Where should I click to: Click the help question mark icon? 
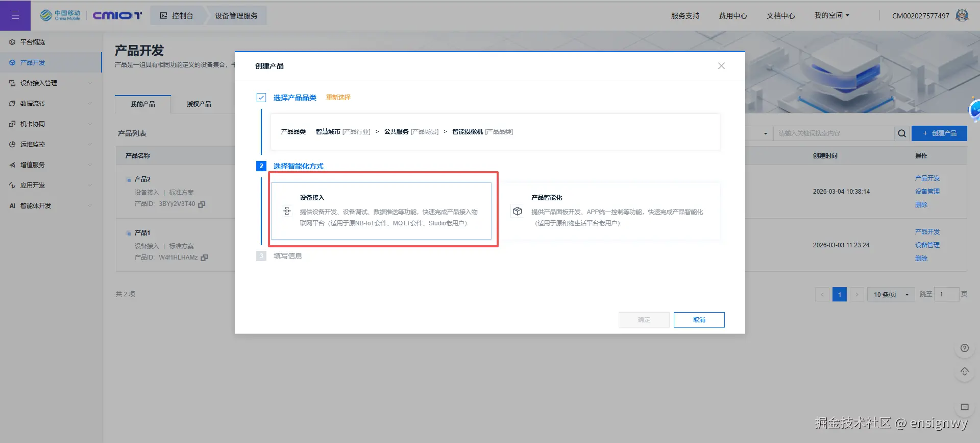pos(964,348)
